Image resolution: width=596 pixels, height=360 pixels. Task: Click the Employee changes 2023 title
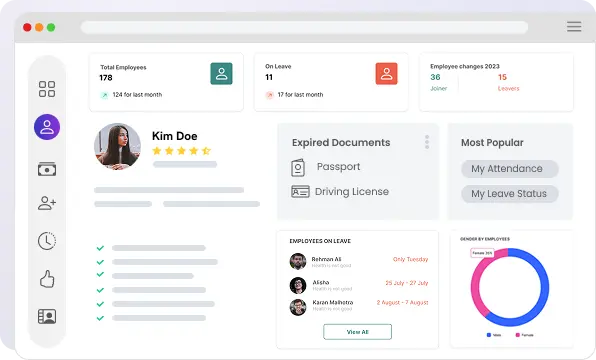[x=465, y=67]
